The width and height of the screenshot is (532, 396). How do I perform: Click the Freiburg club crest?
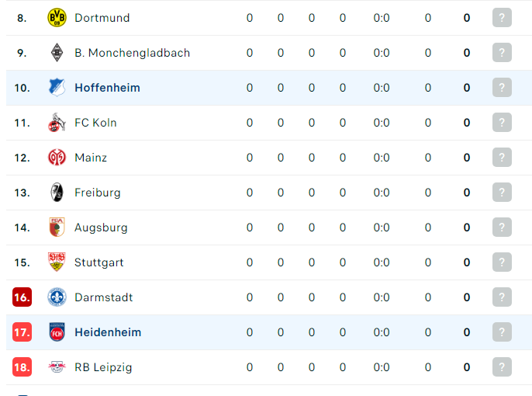click(x=57, y=193)
